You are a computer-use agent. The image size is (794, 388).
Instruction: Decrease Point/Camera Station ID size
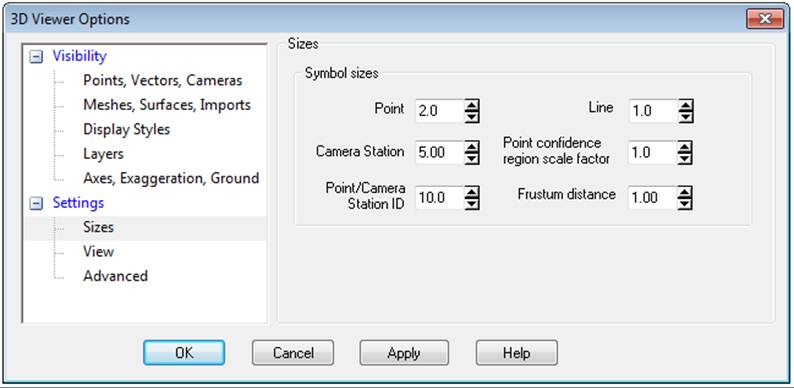[x=472, y=204]
